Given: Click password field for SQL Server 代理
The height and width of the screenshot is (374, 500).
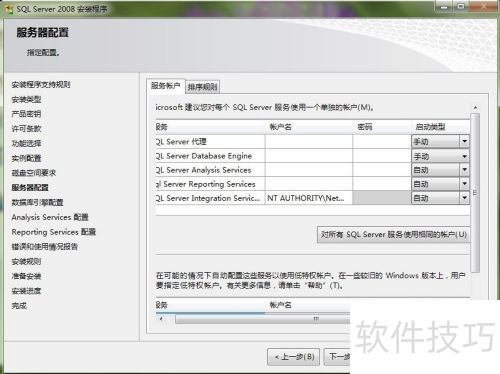Looking at the screenshot, I should coord(382,142).
